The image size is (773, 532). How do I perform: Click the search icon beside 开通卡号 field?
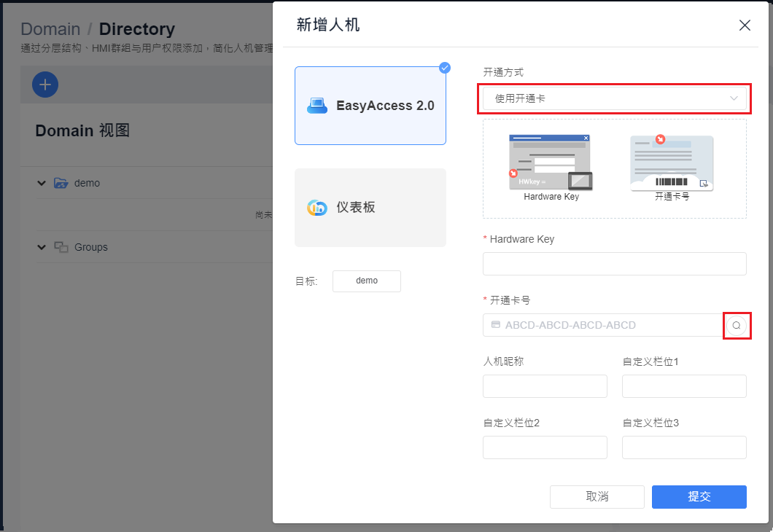737,325
